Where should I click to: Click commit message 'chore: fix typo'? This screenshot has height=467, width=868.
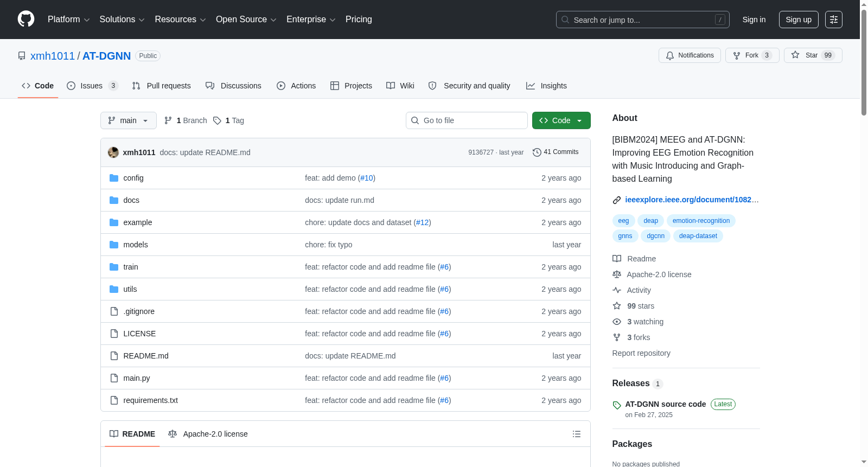[x=328, y=245]
